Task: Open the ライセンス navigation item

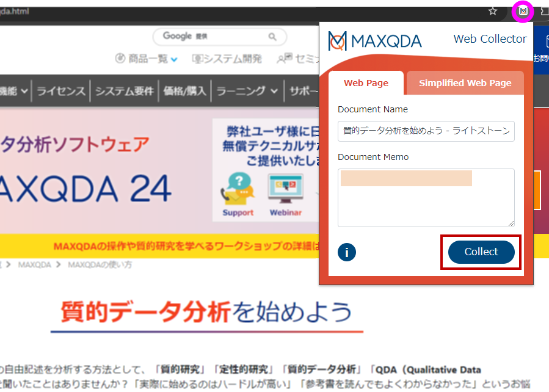Action: [x=61, y=91]
